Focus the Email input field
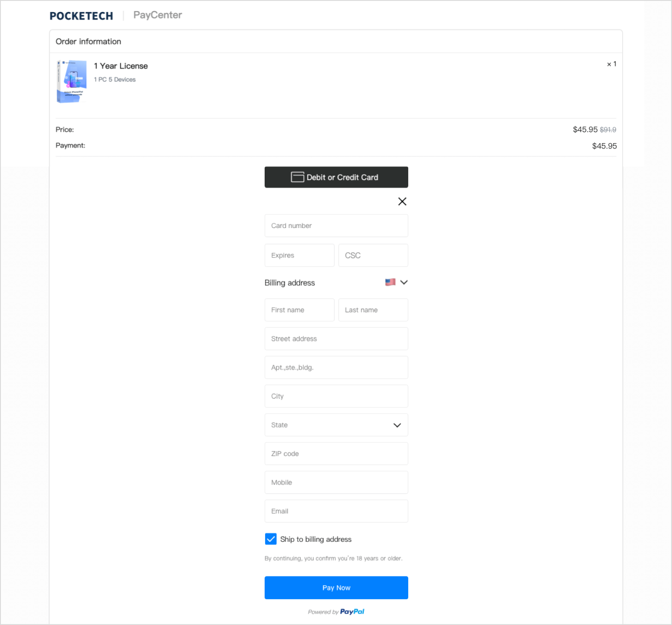This screenshot has height=625, width=672. click(x=336, y=511)
